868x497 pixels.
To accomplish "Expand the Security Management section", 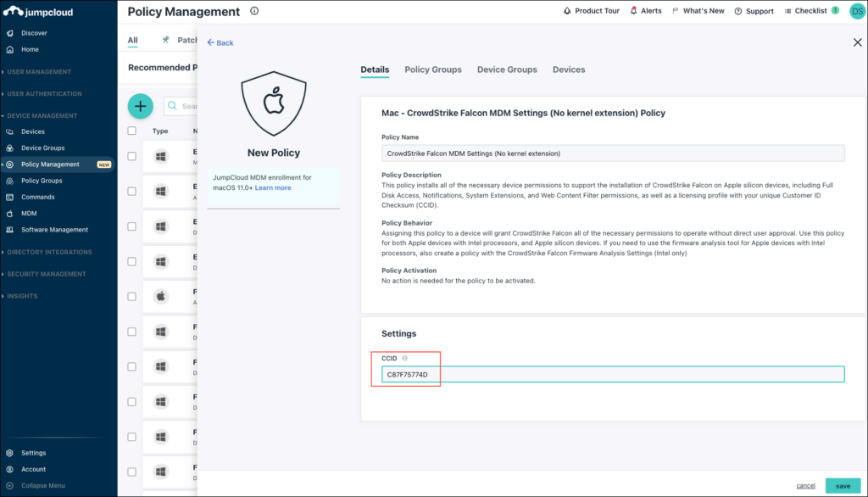I will click(47, 274).
